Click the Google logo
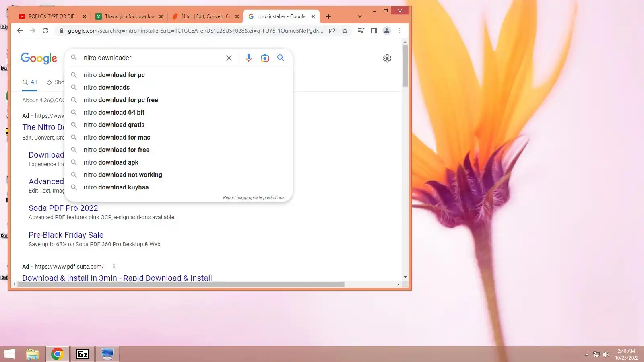Viewport: 644px width, 362px height. click(39, 58)
